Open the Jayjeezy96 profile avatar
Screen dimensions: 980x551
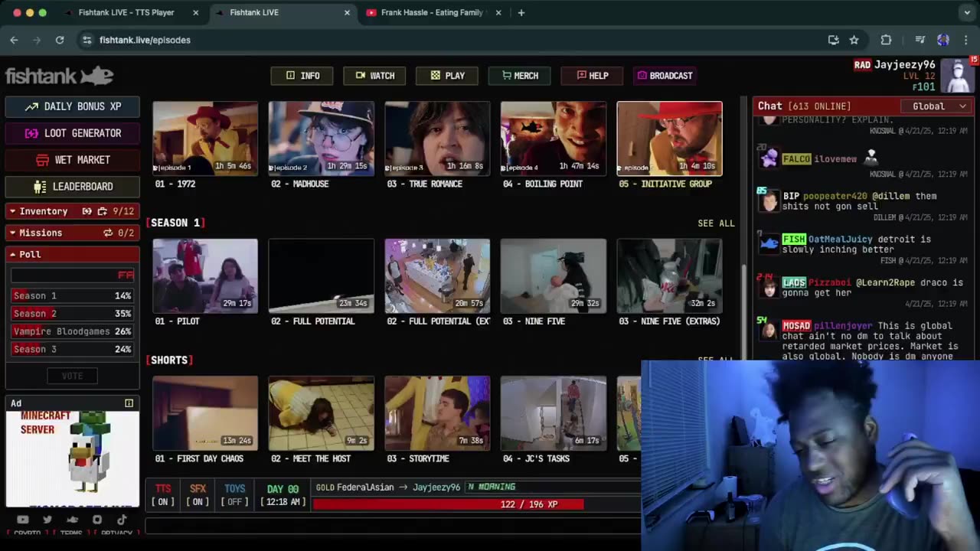(957, 75)
